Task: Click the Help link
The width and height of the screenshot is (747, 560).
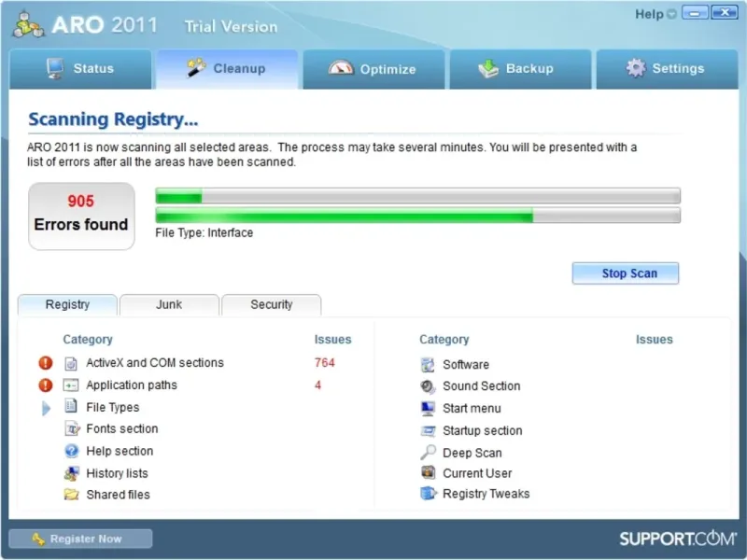Action: [649, 14]
